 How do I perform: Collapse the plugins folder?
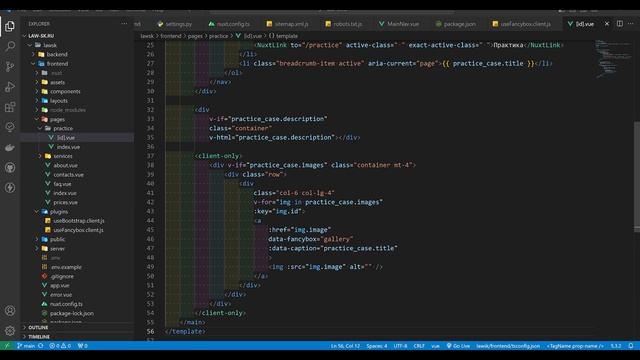pos(78,211)
